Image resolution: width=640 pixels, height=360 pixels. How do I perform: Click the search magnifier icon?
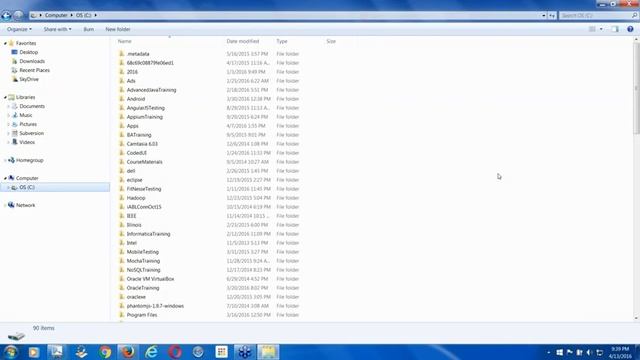[x=634, y=16]
